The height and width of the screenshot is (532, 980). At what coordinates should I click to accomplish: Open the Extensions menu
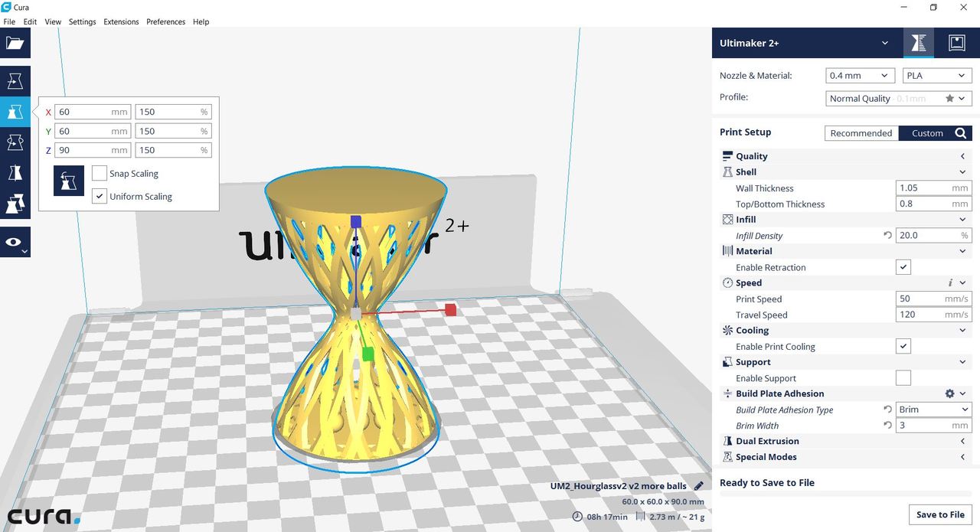(x=121, y=21)
